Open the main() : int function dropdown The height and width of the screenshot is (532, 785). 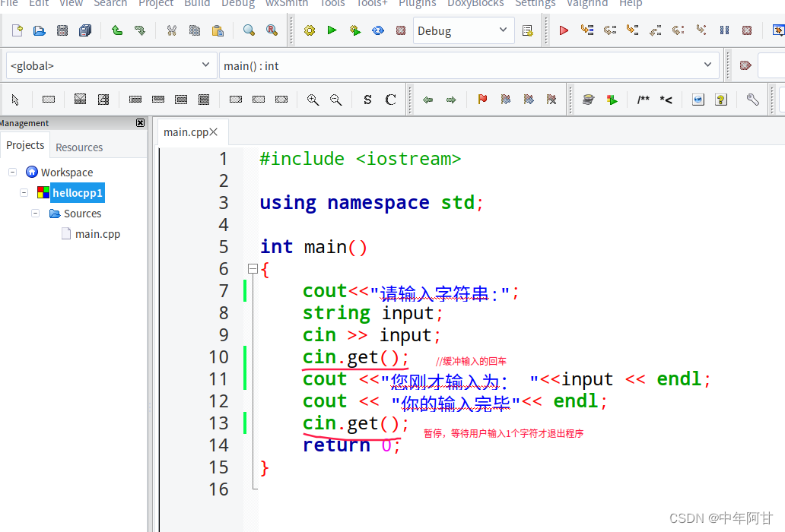(x=469, y=65)
